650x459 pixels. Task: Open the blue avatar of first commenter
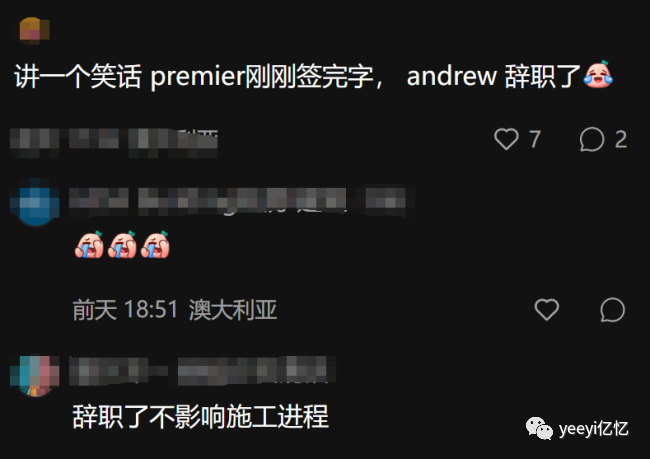point(35,202)
